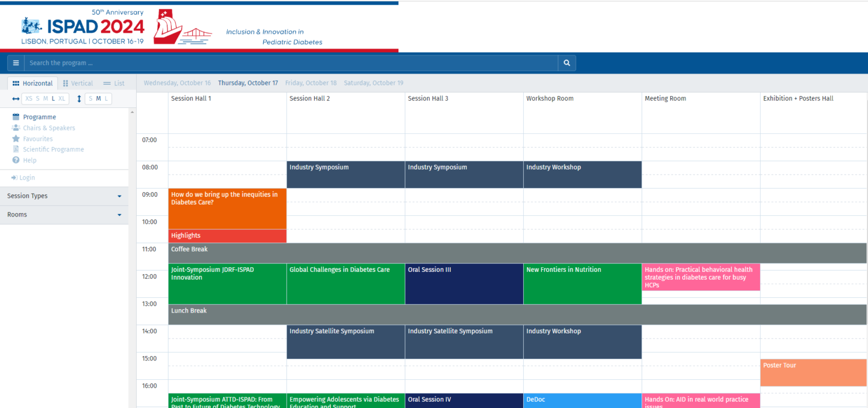The width and height of the screenshot is (868, 408).
Task: Set column width to XL
Action: click(x=62, y=99)
